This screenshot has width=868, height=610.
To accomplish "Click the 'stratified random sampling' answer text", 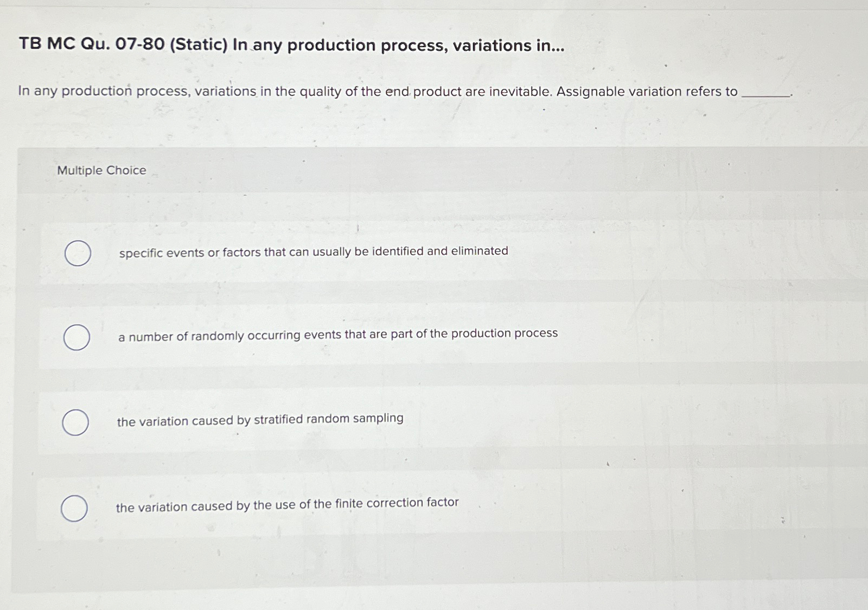I will (x=259, y=419).
